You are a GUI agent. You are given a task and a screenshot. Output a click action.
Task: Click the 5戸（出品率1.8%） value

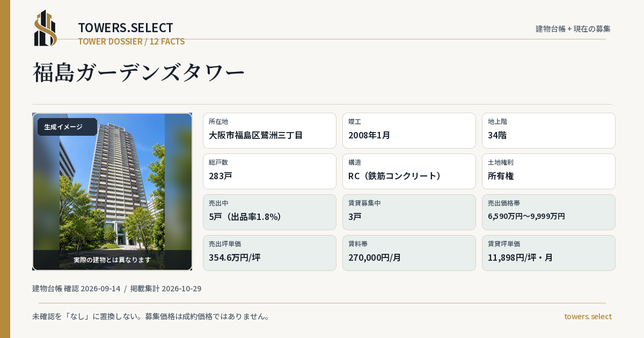(x=245, y=217)
